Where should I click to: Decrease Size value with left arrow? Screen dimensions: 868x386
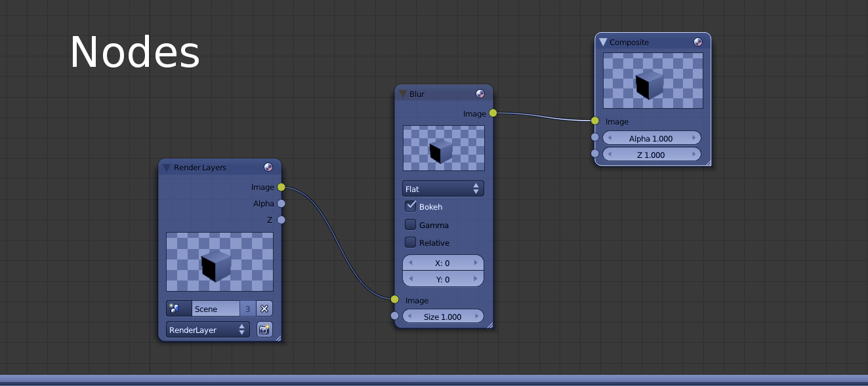click(410, 317)
